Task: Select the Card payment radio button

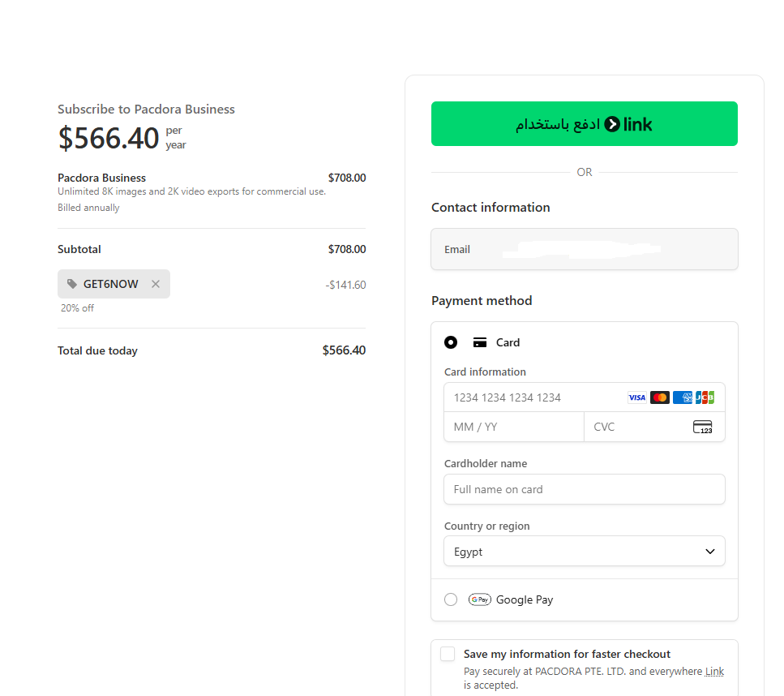Action: (x=451, y=342)
